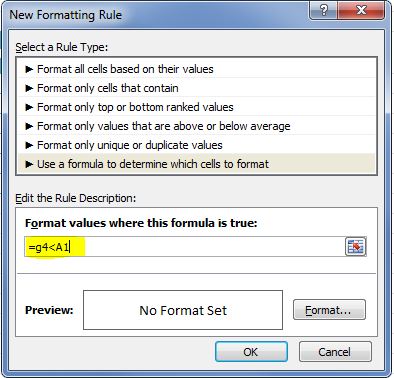
Task: Click the triangle marker beside 'Format all cells based on their values'
Action: tap(29, 69)
